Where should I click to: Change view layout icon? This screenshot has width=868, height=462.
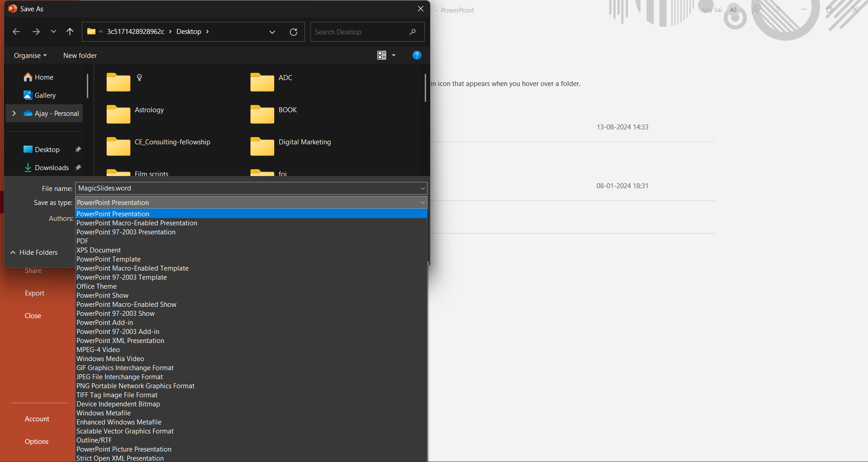pos(382,55)
